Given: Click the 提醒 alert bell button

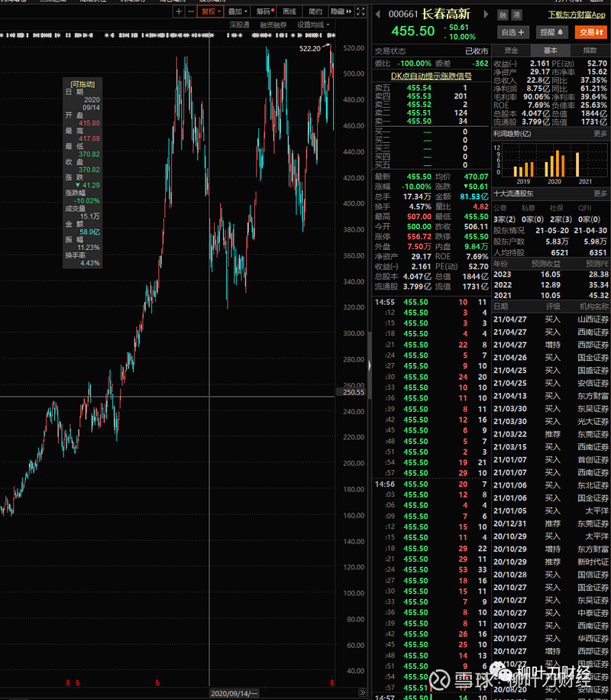Looking at the screenshot, I should tap(551, 32).
